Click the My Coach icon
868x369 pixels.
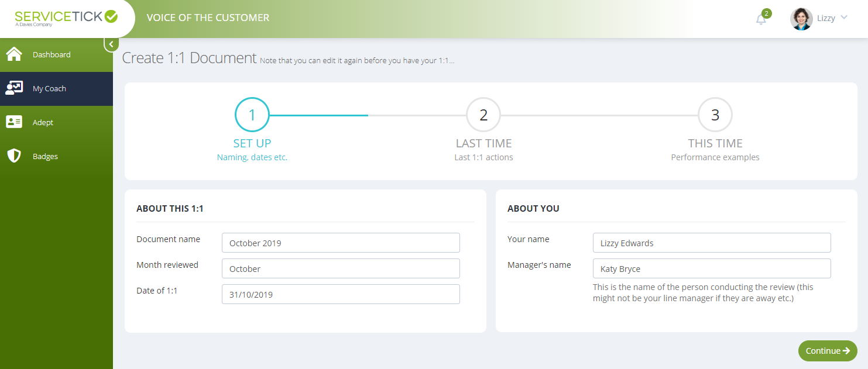click(13, 88)
